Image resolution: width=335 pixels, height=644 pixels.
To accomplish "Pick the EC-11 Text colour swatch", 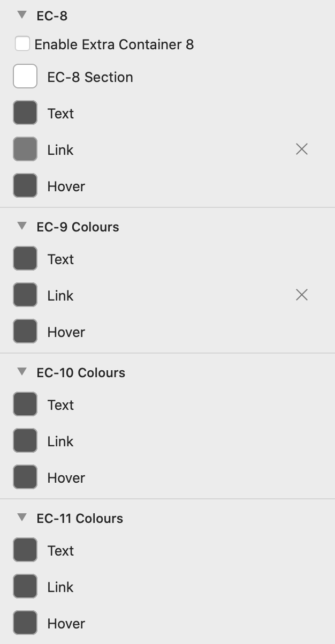I will (x=25, y=550).
